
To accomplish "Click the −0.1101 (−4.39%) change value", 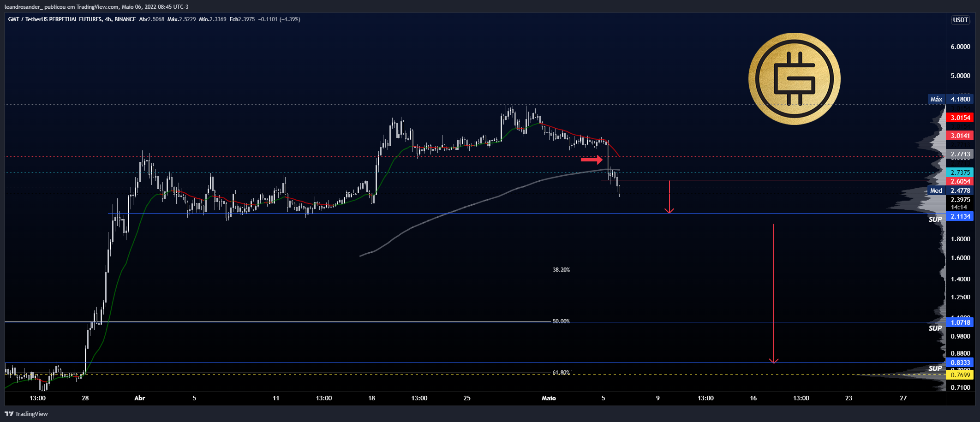I will (x=279, y=19).
